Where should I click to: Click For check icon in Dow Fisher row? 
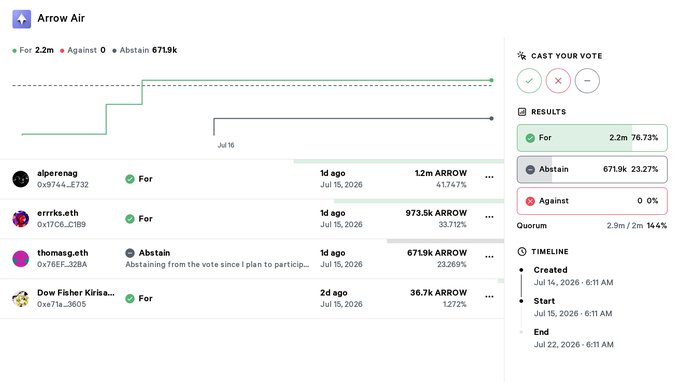[130, 299]
